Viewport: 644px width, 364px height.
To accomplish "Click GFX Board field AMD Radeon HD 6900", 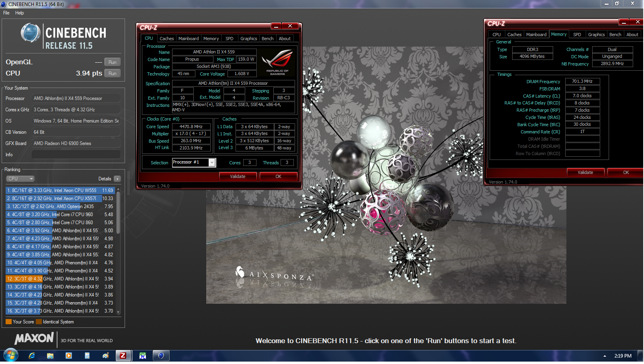I will click(x=76, y=143).
